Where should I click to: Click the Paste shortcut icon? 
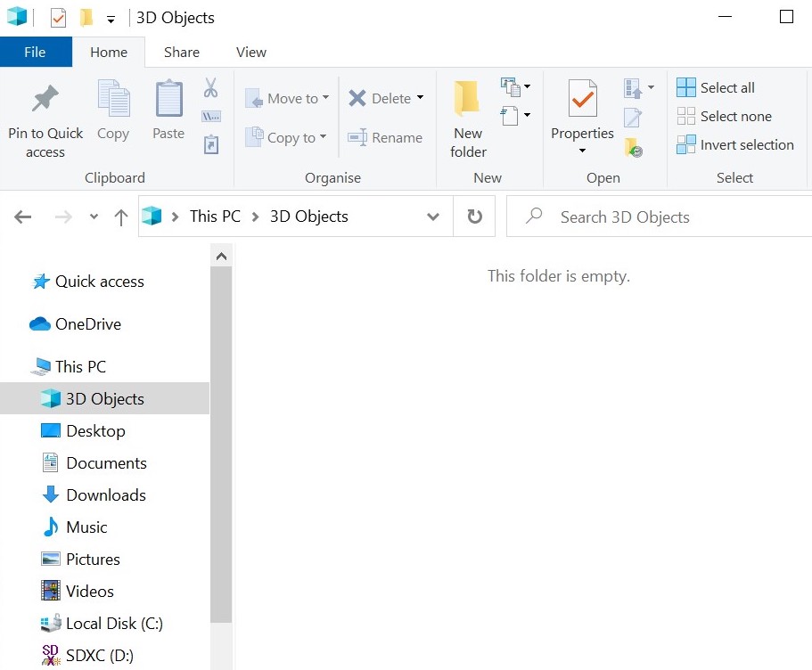(x=210, y=144)
